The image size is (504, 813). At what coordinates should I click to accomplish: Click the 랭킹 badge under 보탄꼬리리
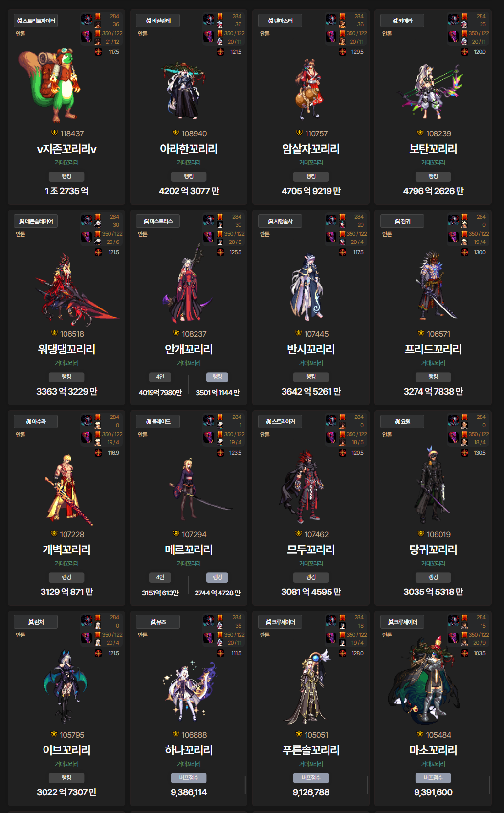pyautogui.click(x=433, y=176)
